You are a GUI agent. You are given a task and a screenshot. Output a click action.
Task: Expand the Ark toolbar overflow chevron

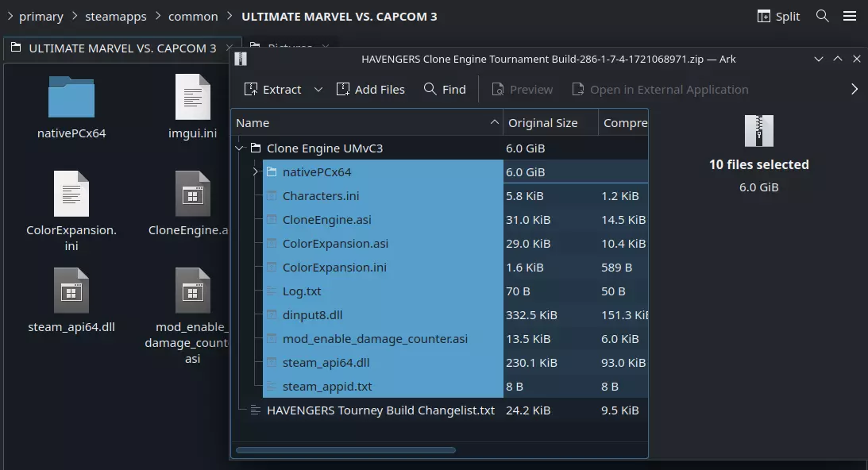[x=854, y=89]
